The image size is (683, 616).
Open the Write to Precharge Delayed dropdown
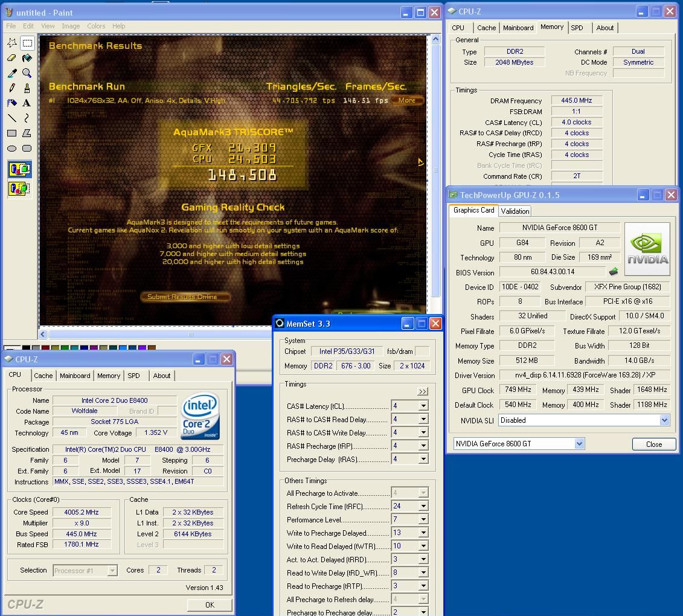423,533
